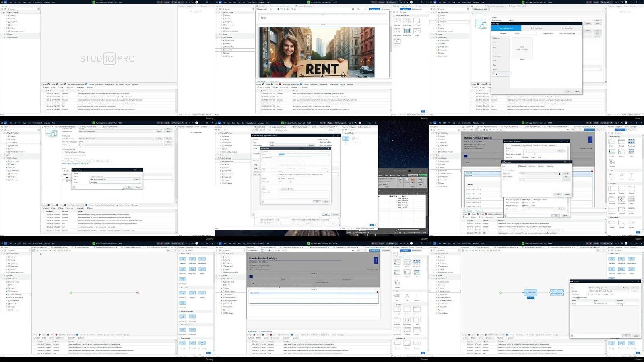
Task: Click the red error marker on the Feedback Widget list view
Action: [378, 292]
